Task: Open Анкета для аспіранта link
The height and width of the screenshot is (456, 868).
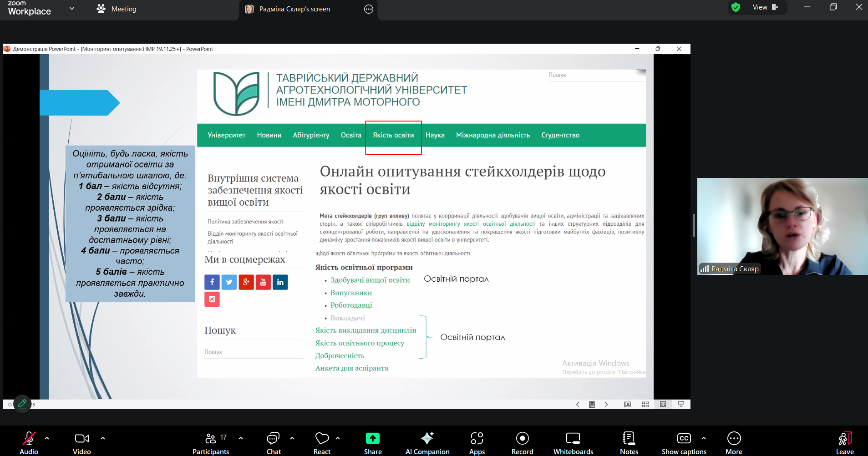Action: point(351,368)
